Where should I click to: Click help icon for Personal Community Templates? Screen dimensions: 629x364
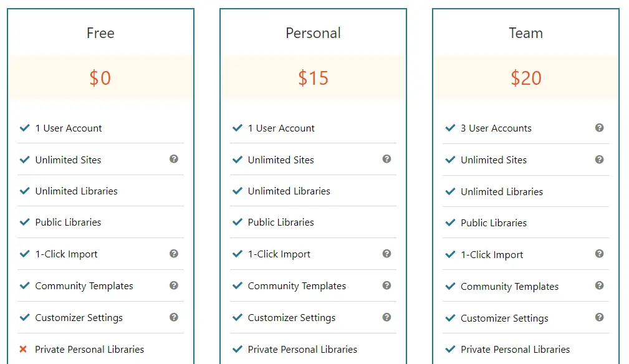[x=387, y=285]
